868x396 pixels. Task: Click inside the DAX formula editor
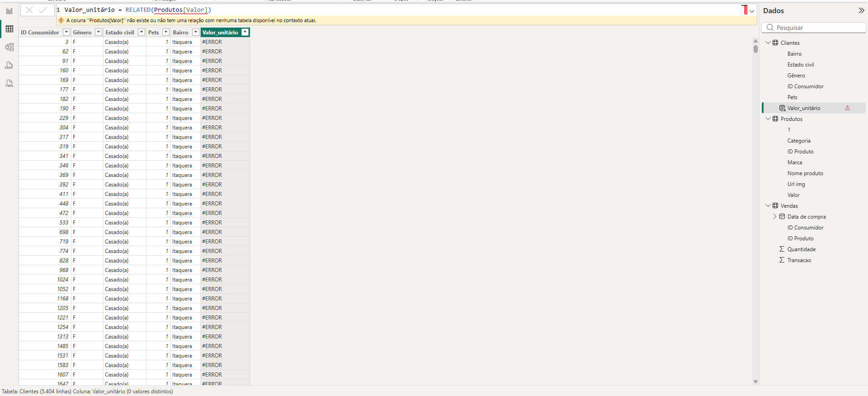[398, 10]
